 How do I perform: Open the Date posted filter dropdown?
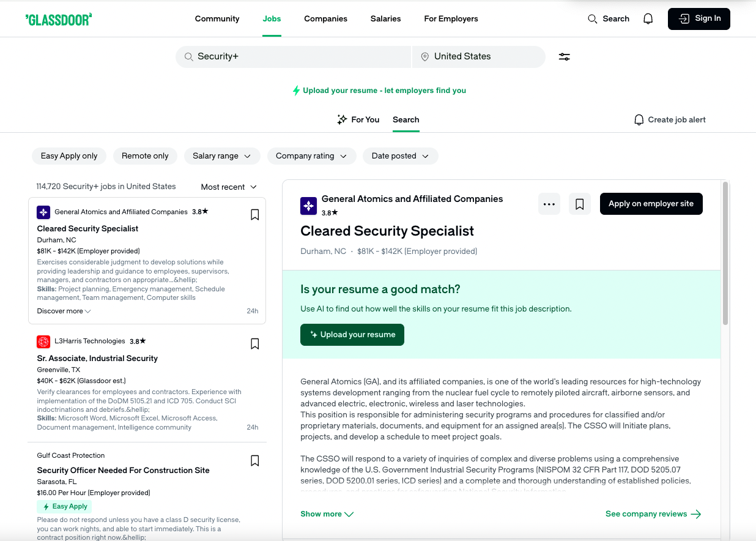(400, 155)
